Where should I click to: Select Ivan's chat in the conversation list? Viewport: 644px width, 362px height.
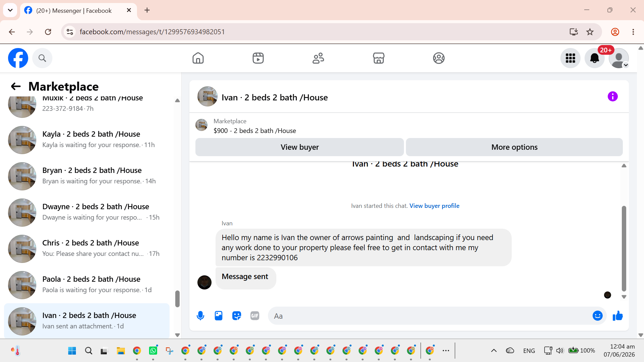(87, 321)
